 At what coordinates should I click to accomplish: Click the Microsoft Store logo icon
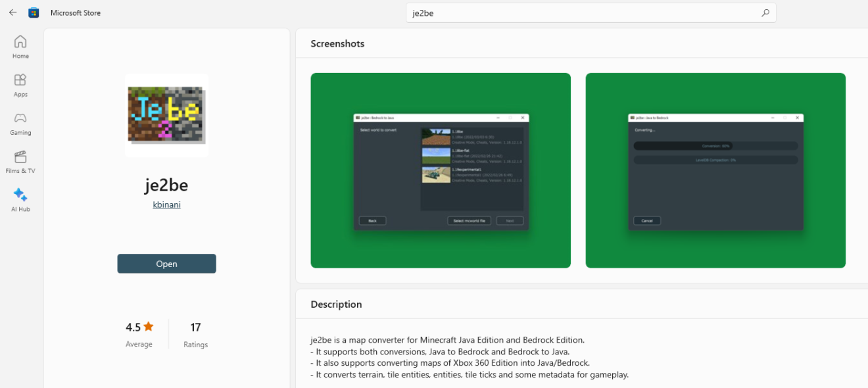click(34, 12)
